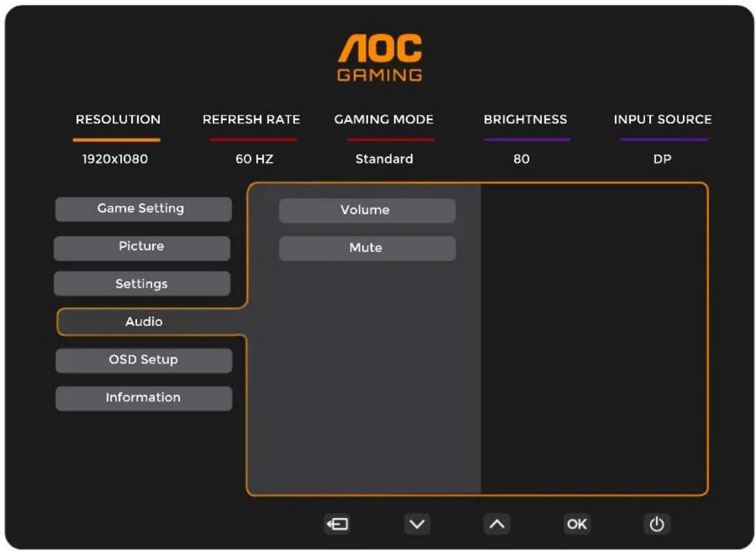Open the Picture menu
This screenshot has width=756, height=551.
(142, 247)
